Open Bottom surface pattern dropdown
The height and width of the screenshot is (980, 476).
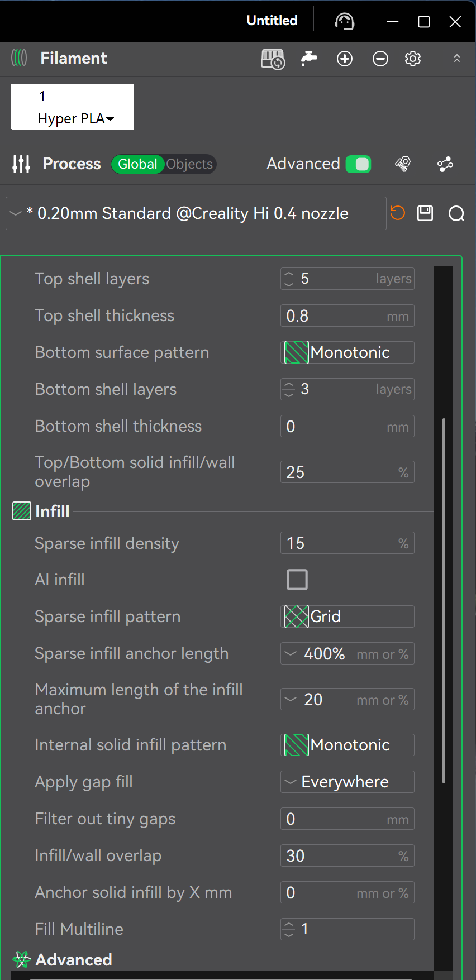coord(348,352)
